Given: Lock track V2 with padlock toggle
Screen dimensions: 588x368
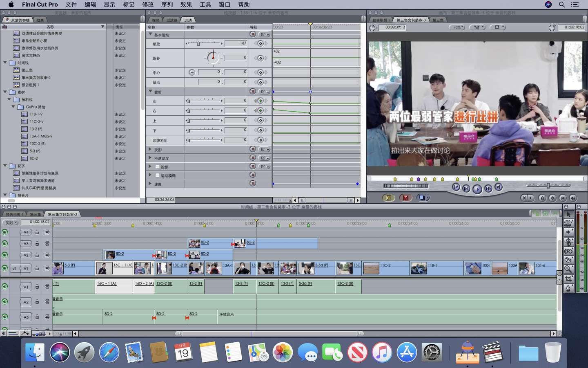Looking at the screenshot, I should coord(37,255).
